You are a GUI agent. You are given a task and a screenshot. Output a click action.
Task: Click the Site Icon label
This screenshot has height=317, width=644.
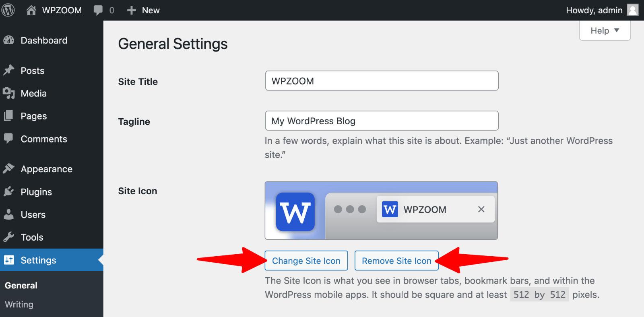(x=138, y=191)
